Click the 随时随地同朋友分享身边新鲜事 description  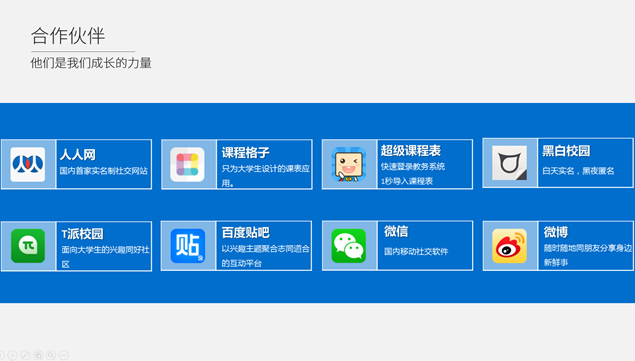(x=588, y=255)
